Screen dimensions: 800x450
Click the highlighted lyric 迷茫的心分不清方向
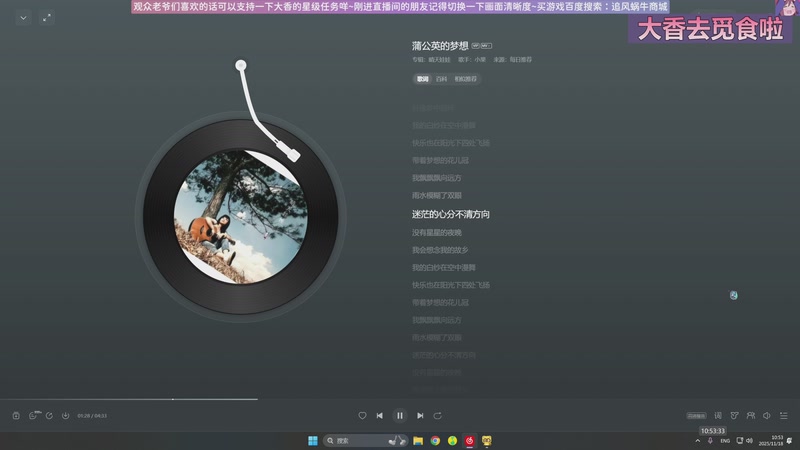click(x=451, y=214)
